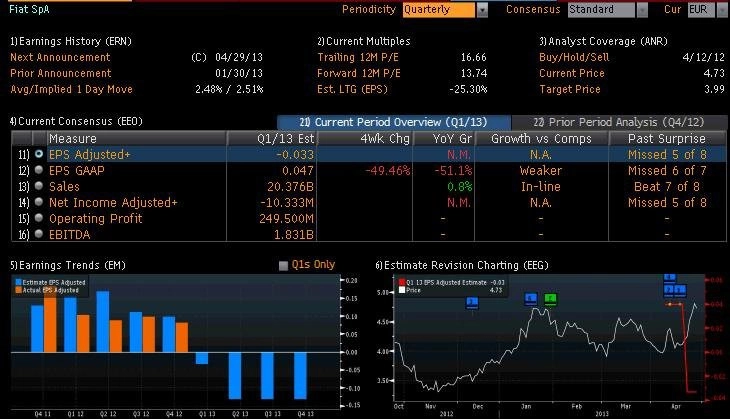
Task: Click the Growth vs Comps column header
Action: (x=541, y=139)
